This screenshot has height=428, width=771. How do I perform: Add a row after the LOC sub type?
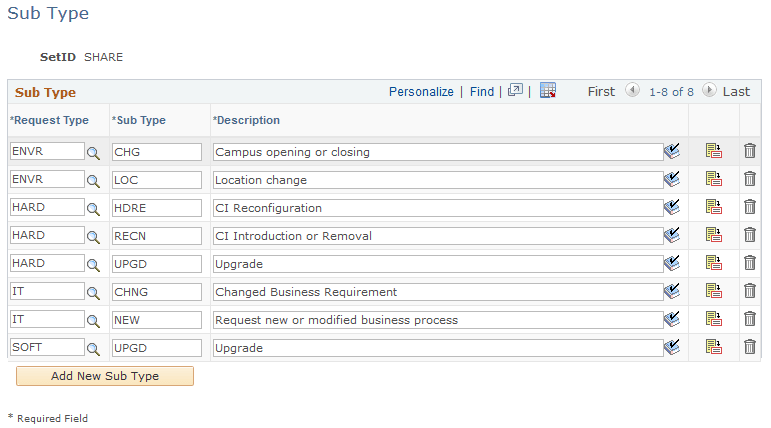click(x=713, y=179)
